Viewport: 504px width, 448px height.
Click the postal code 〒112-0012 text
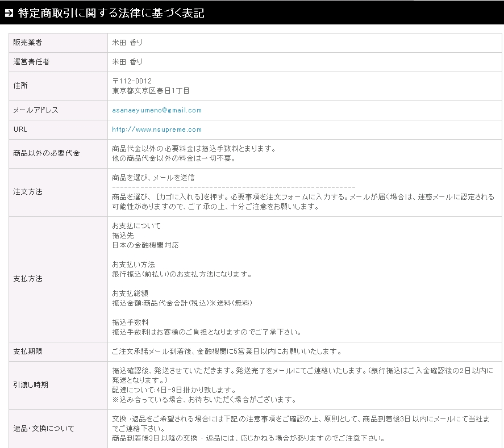132,81
